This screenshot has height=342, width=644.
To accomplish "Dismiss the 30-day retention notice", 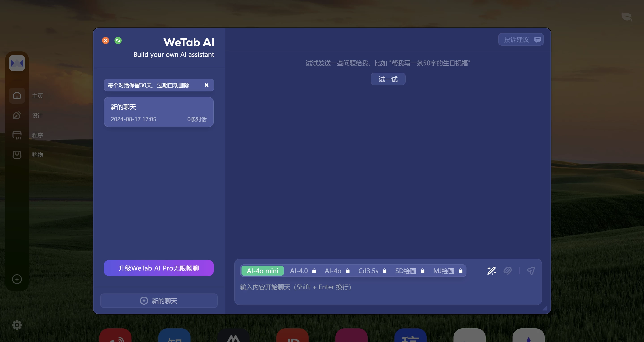I will pos(206,85).
